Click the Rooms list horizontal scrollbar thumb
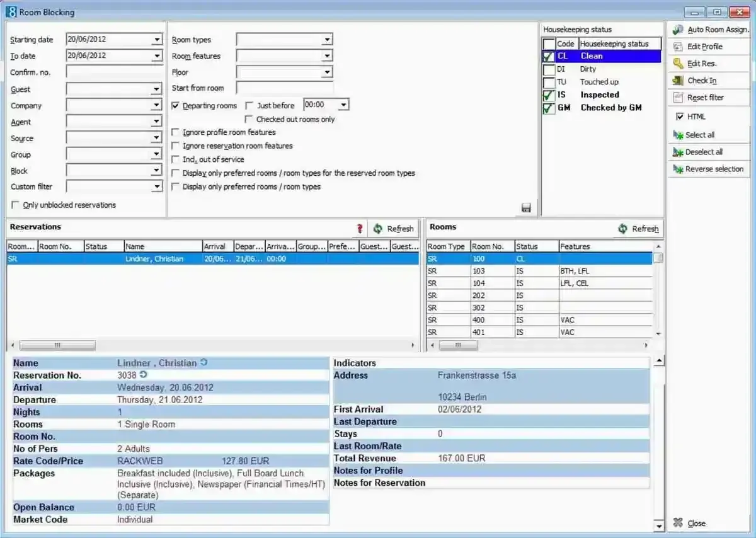 (x=458, y=345)
